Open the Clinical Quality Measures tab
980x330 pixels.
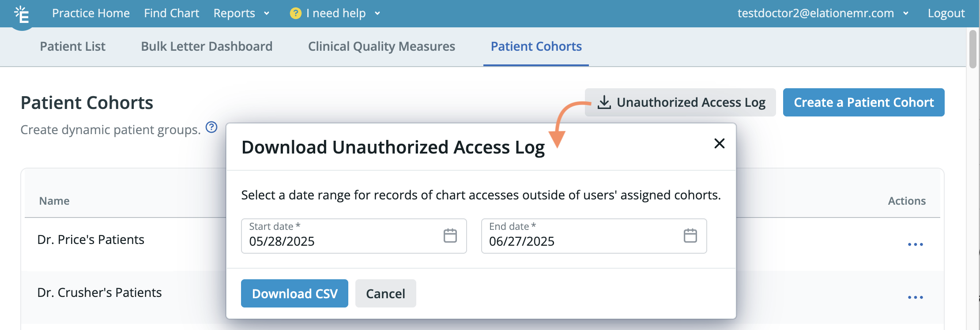pyautogui.click(x=381, y=46)
